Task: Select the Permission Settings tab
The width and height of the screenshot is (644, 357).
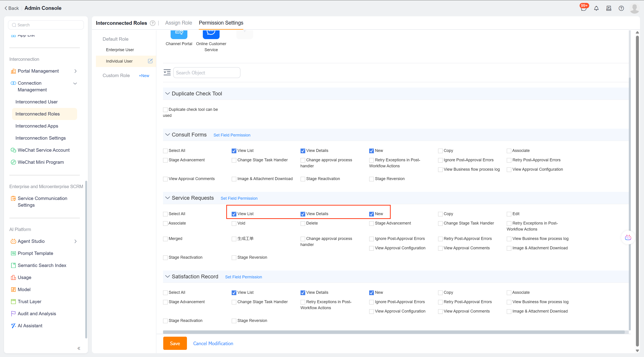Action: coord(221,23)
